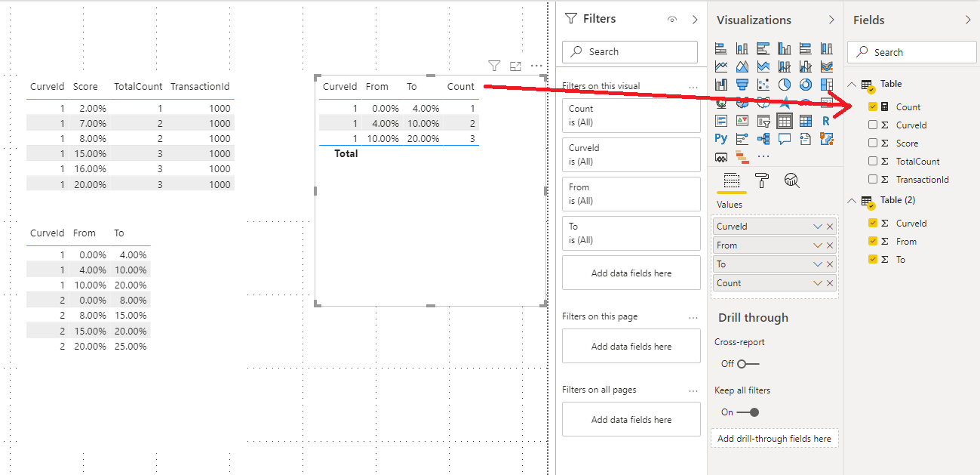The width and height of the screenshot is (980, 475).
Task: Select the pie chart visualization
Action: tap(785, 85)
